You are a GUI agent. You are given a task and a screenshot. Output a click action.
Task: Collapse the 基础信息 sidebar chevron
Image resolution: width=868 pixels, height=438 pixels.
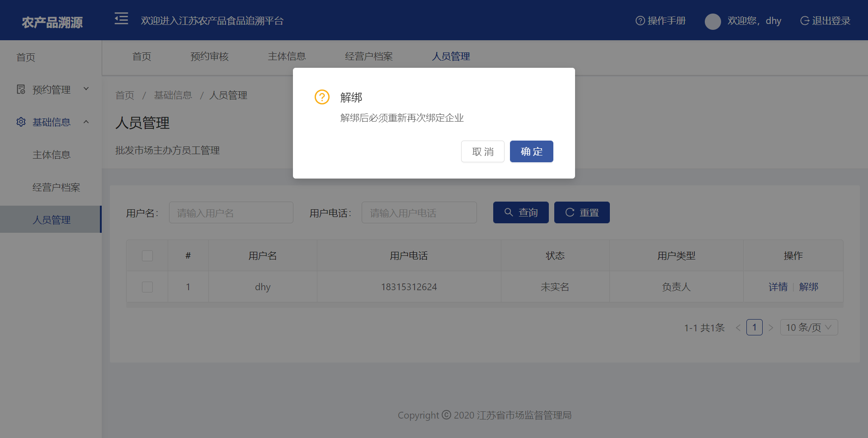(x=86, y=122)
